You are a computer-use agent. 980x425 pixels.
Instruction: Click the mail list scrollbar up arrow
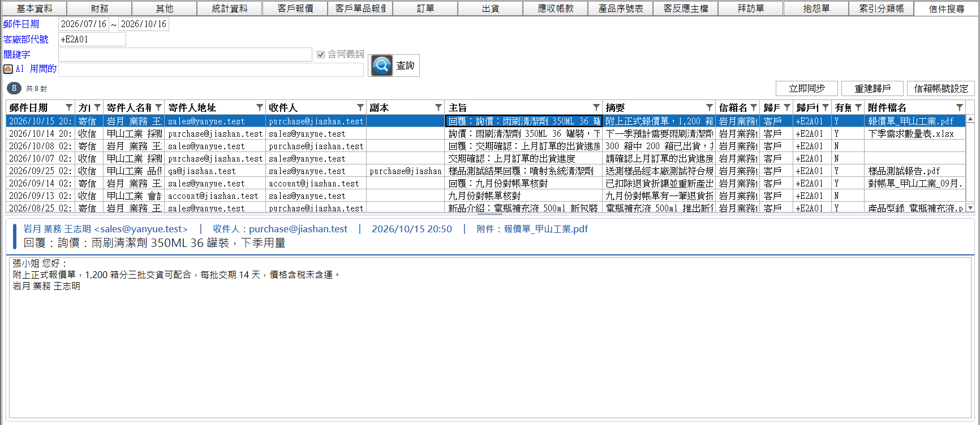(970, 119)
